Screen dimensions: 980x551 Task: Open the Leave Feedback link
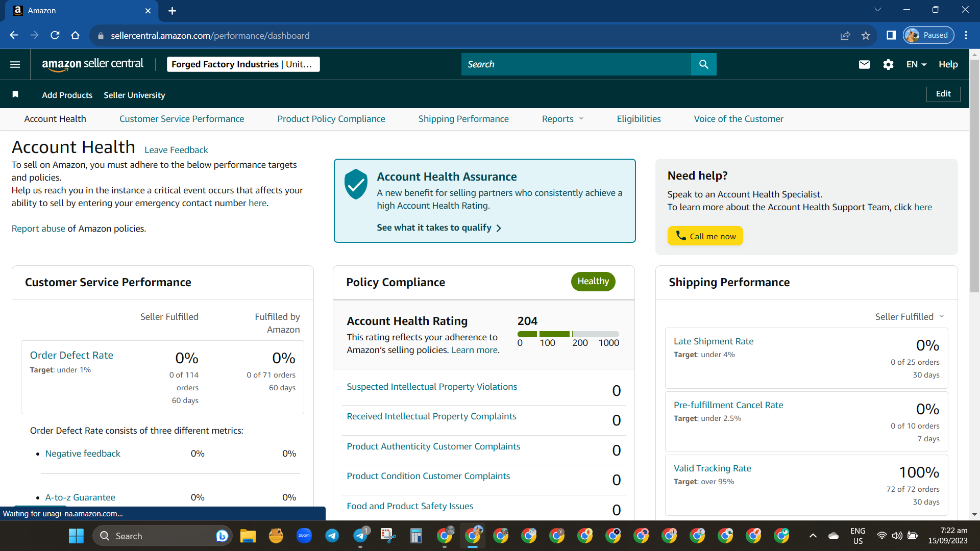[x=176, y=150]
